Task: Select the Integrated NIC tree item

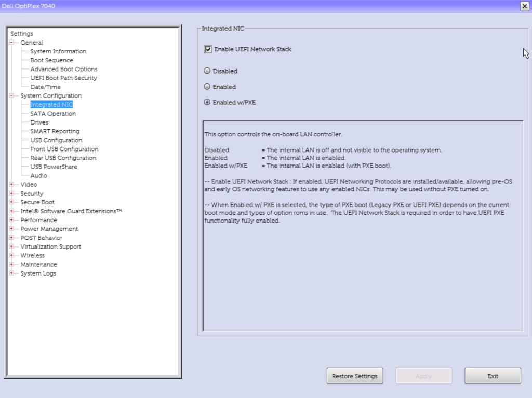Action: pos(51,104)
